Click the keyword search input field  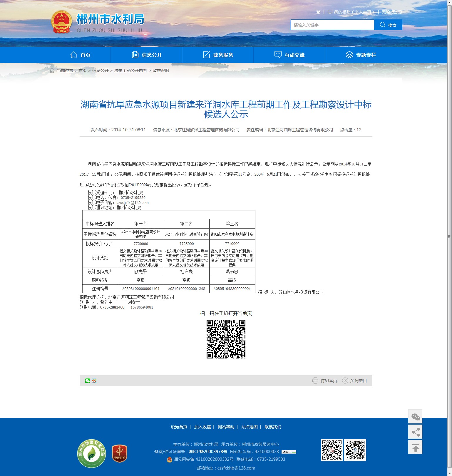332,25
